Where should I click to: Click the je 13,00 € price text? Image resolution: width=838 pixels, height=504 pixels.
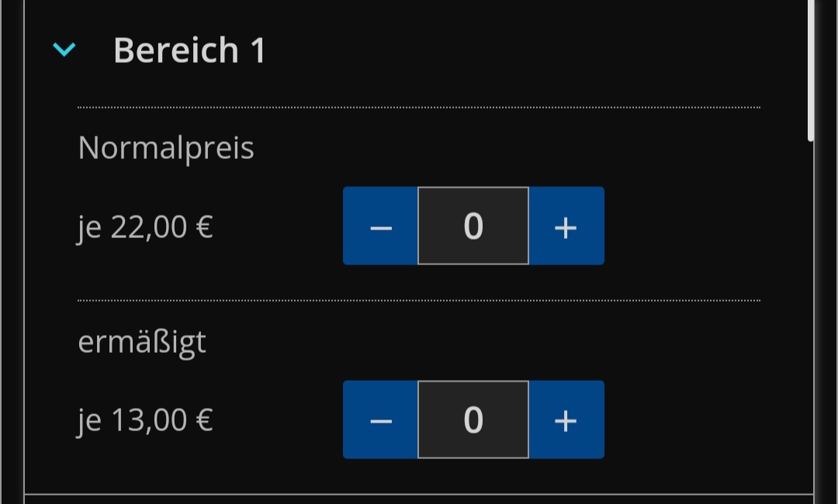pyautogui.click(x=145, y=420)
